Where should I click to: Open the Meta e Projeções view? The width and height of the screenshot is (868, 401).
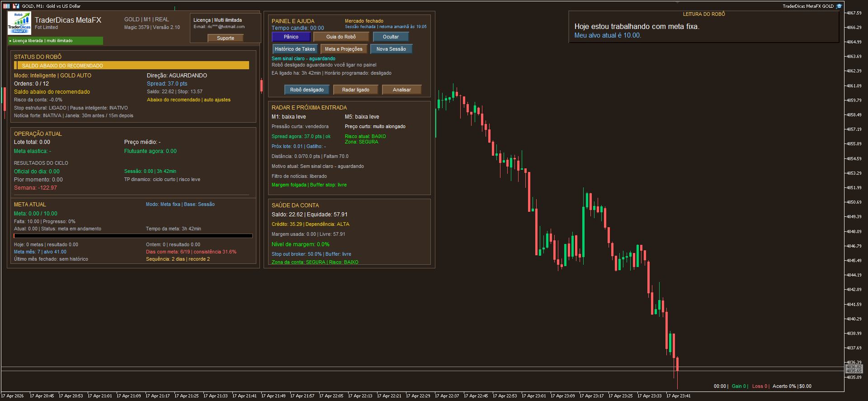(x=344, y=49)
